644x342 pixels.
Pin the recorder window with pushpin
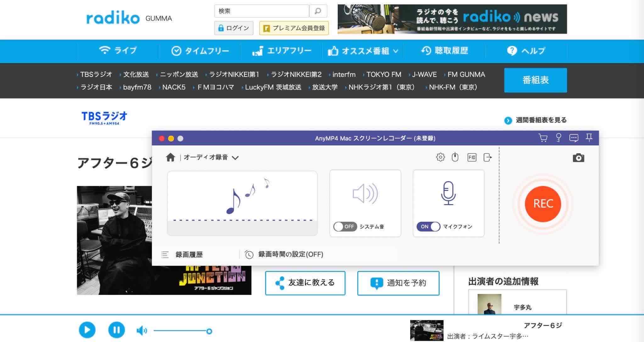[589, 138]
